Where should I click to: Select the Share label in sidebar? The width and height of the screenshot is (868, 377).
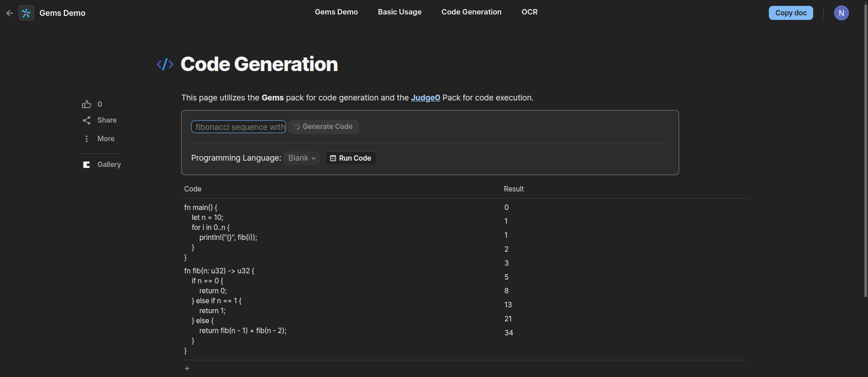point(107,120)
